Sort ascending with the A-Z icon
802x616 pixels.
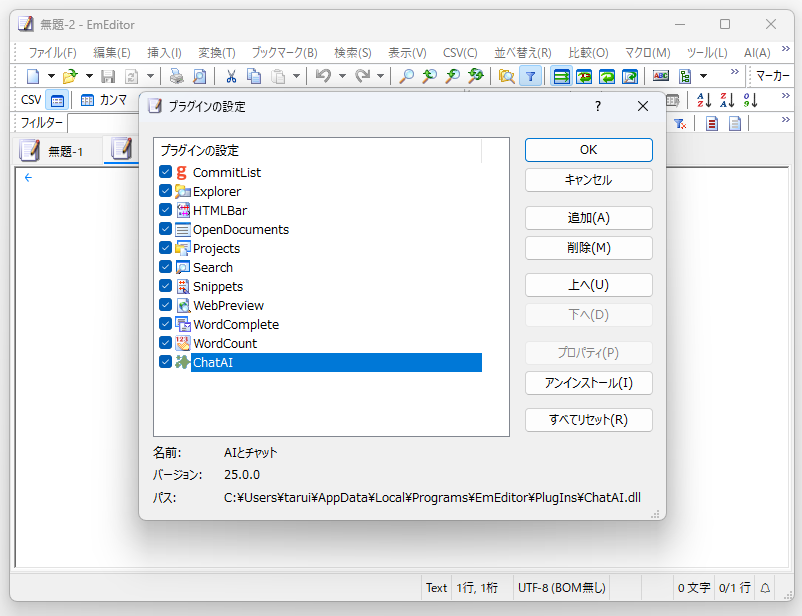tap(704, 100)
